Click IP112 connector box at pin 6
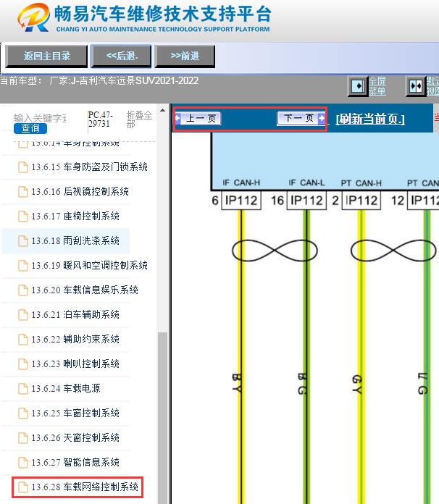This screenshot has height=504, width=439. click(x=241, y=201)
